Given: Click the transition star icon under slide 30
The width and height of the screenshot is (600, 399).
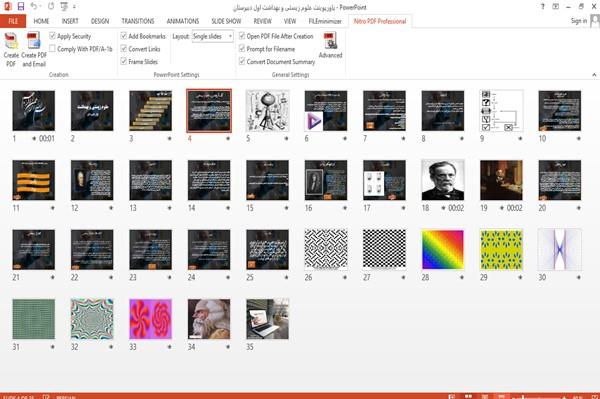Looking at the screenshot, I should coord(579,277).
